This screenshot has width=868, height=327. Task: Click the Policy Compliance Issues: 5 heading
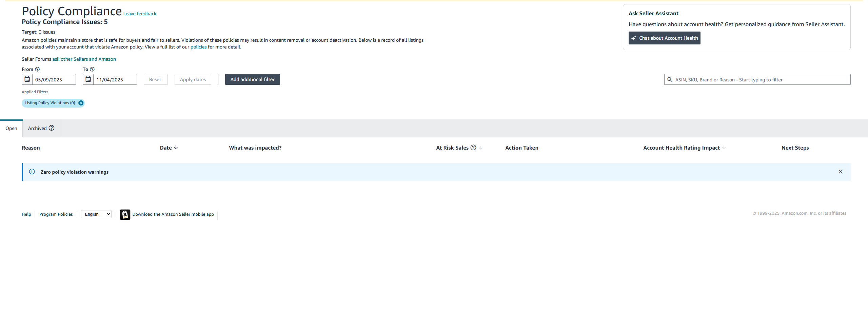65,22
